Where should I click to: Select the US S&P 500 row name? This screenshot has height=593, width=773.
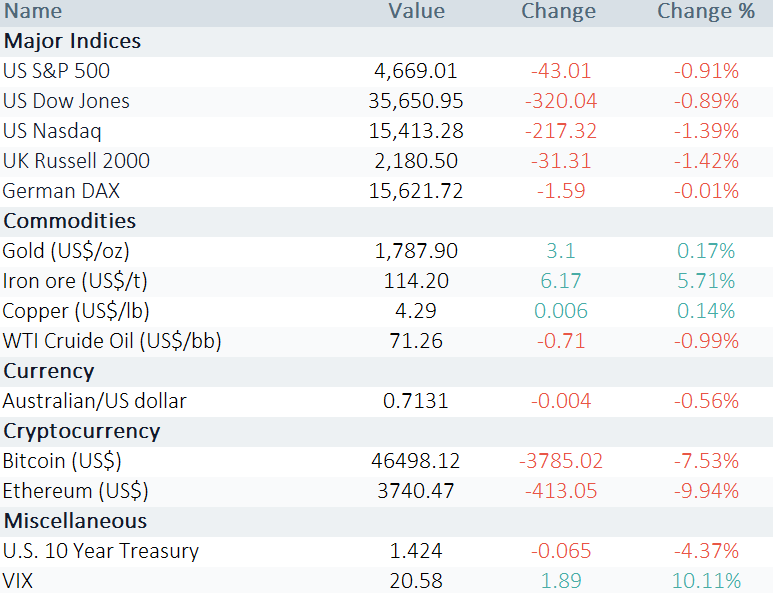point(57,71)
